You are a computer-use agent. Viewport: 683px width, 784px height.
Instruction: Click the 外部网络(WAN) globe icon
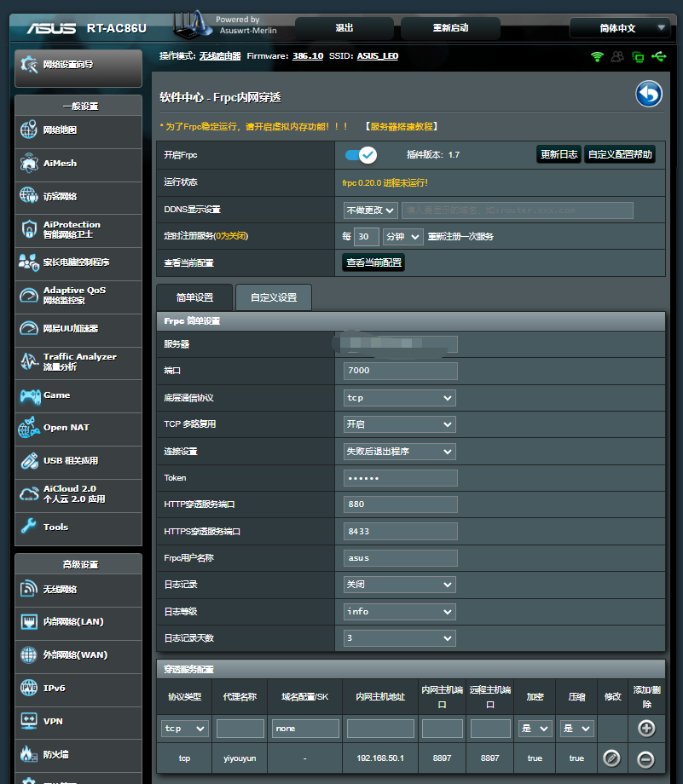click(x=28, y=655)
